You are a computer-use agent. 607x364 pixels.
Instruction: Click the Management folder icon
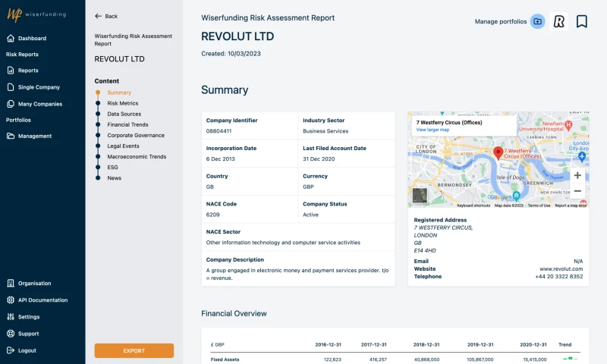point(11,136)
